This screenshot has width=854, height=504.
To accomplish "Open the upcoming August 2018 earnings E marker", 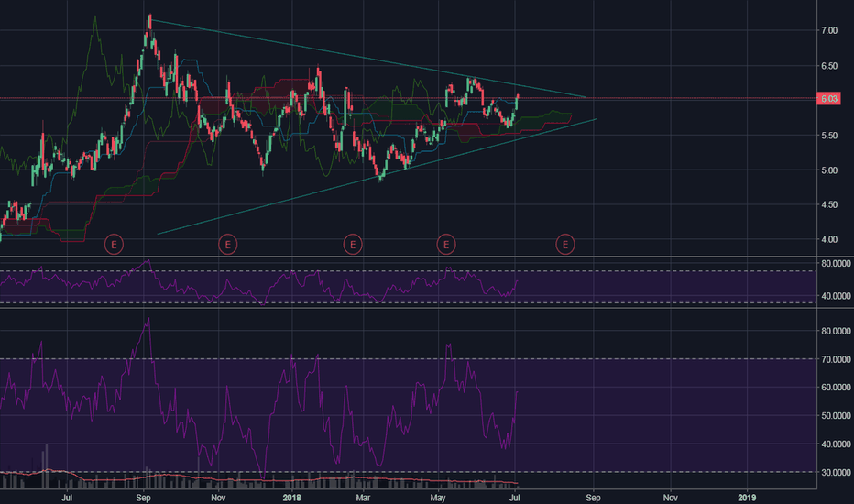I will pyautogui.click(x=564, y=245).
